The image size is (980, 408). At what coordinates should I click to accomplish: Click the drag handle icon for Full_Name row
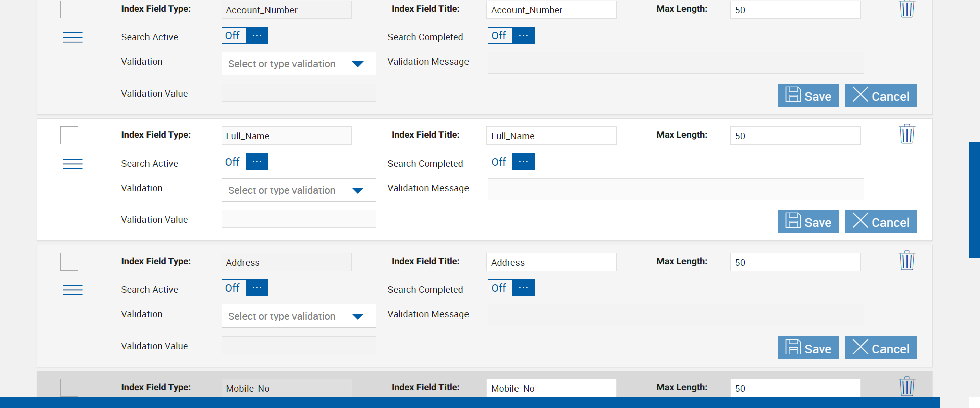click(72, 164)
